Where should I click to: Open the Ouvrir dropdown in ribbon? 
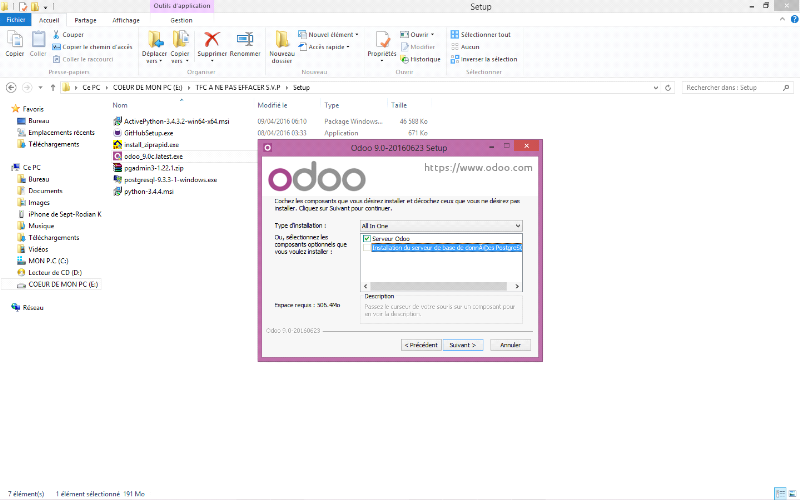417,34
